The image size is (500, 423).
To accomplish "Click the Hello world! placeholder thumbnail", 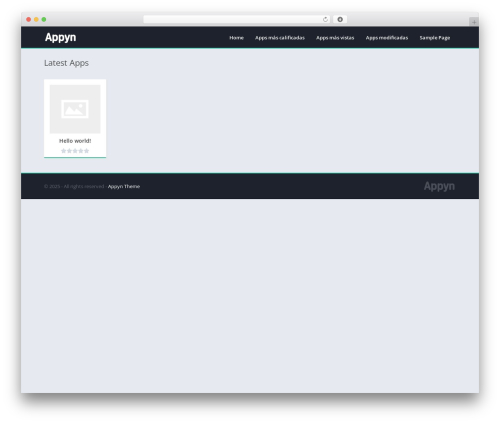I will click(75, 109).
